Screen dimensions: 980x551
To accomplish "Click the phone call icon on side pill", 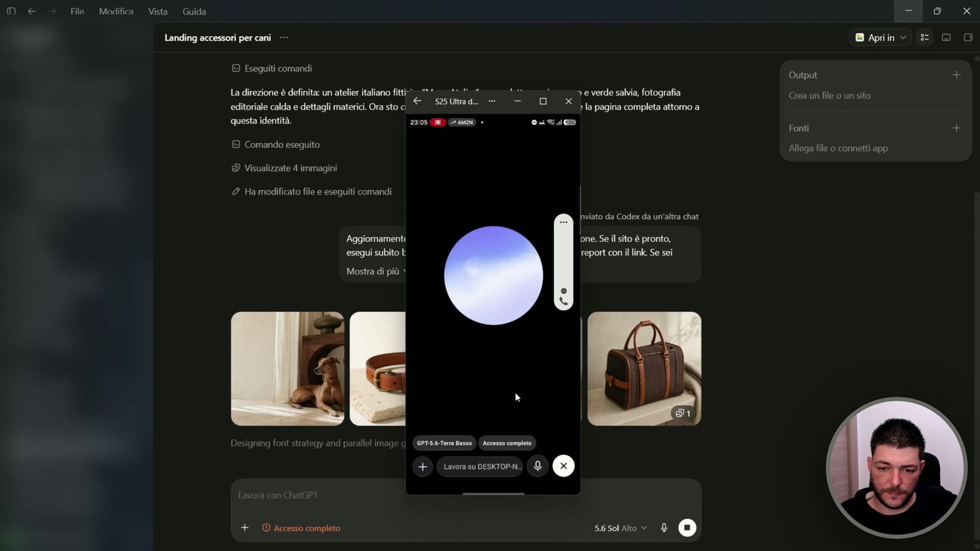I will [563, 301].
